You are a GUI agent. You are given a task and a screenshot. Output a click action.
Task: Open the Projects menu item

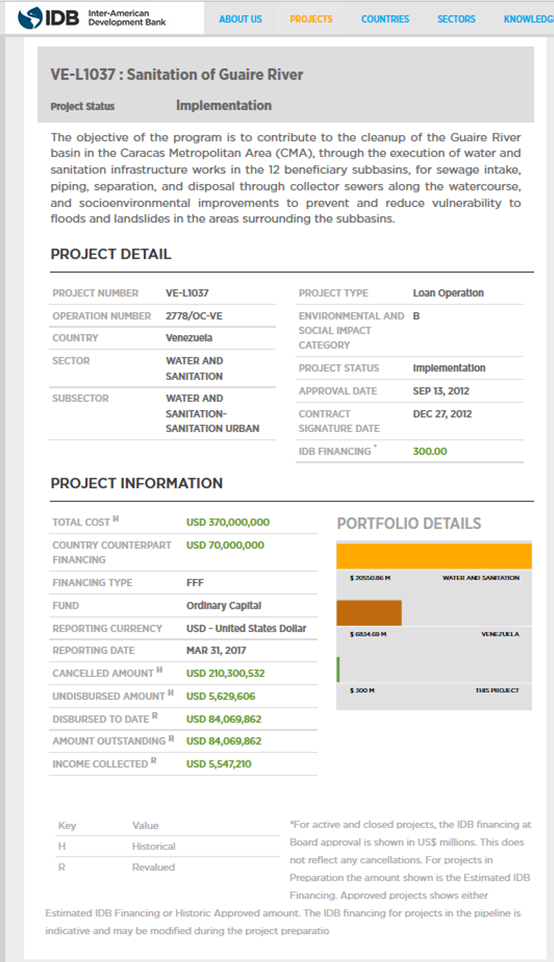click(311, 19)
